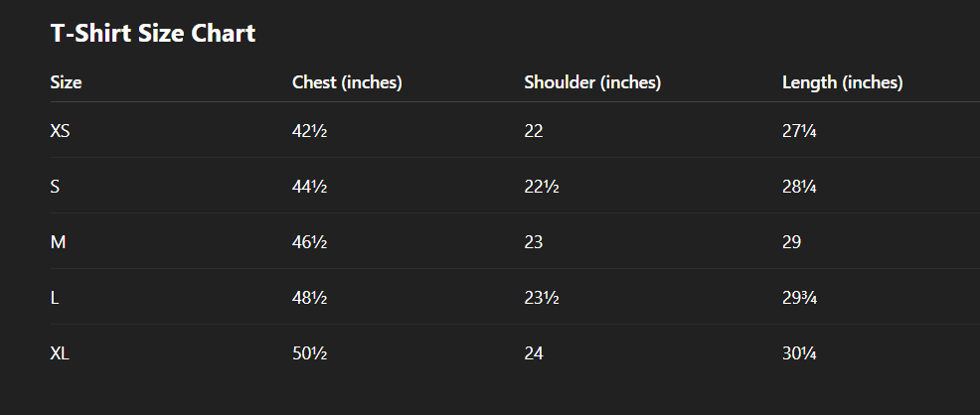Select the 23½ shoulder value for L
This screenshot has height=415, width=980.
click(x=541, y=297)
